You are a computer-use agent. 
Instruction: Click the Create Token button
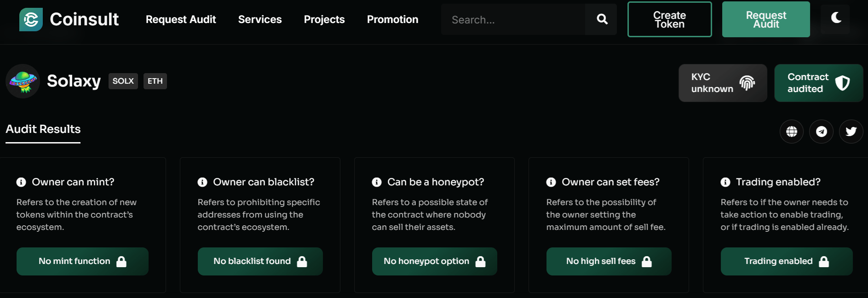click(x=670, y=19)
